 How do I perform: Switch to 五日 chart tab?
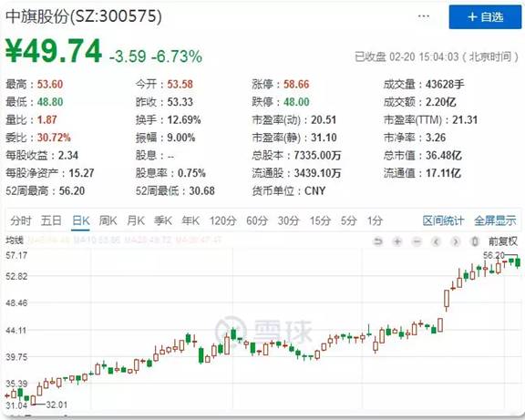(x=51, y=220)
